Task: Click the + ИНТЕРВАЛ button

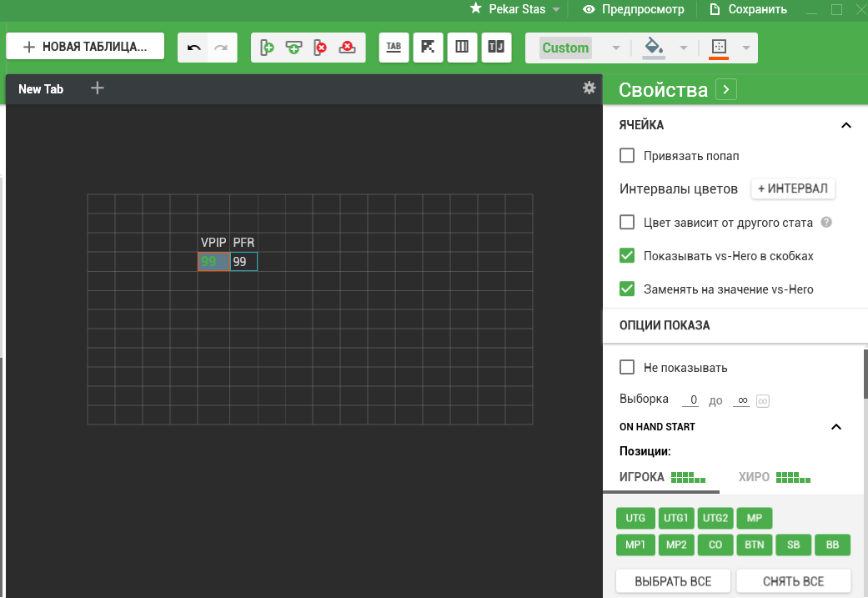Action: (x=793, y=188)
